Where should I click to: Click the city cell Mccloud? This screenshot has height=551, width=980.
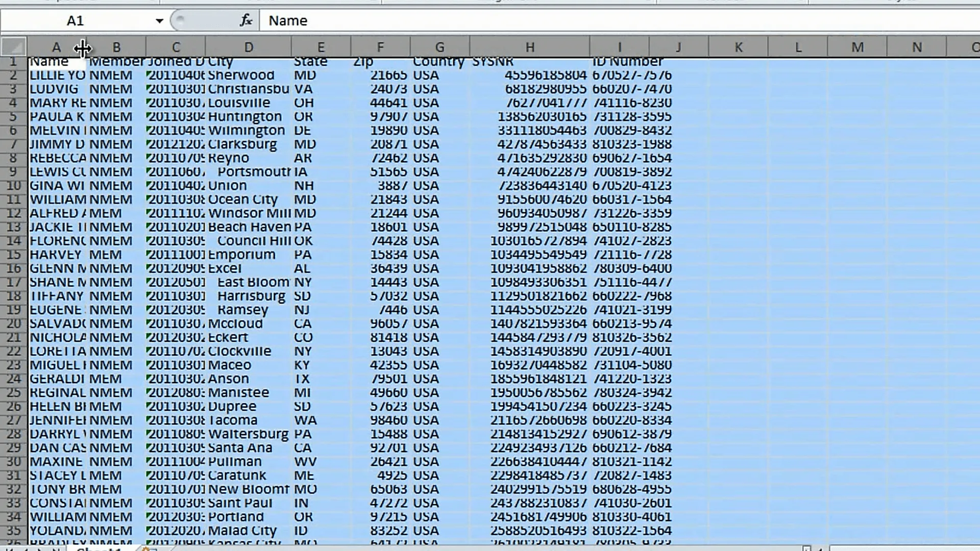point(249,323)
